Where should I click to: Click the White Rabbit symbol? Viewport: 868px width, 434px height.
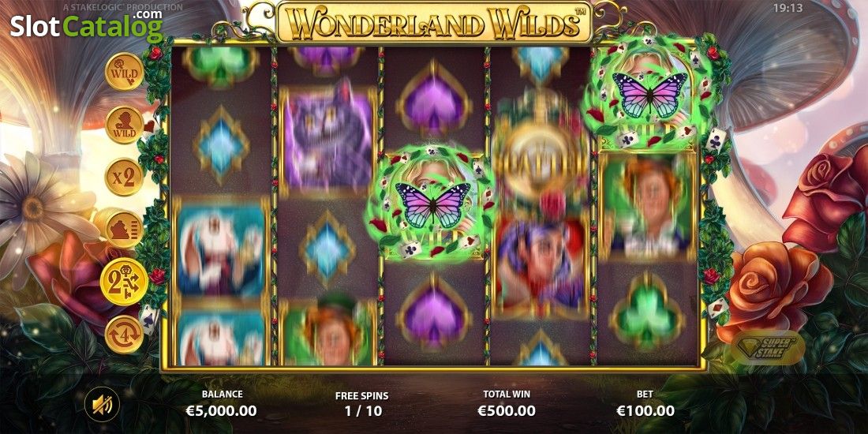pos(221,248)
